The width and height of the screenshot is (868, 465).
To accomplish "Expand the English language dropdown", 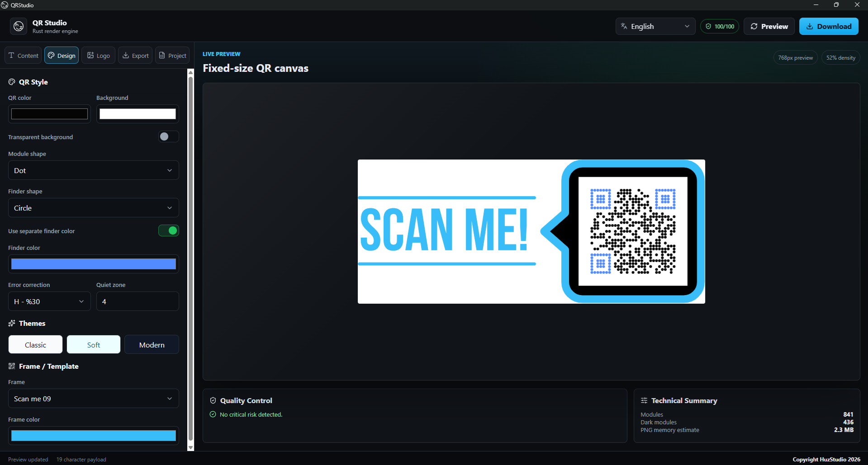I will tap(655, 26).
